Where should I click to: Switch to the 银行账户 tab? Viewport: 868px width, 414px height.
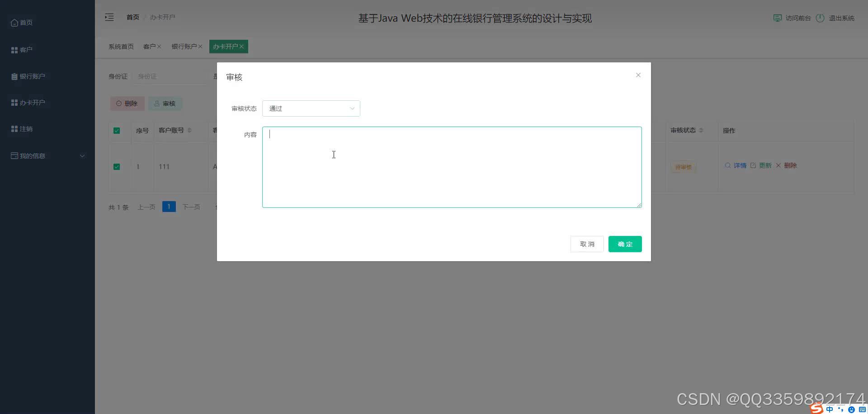(x=184, y=47)
